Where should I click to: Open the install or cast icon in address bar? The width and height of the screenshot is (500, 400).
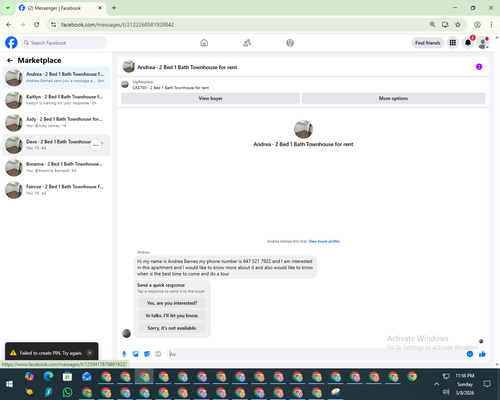445,25
